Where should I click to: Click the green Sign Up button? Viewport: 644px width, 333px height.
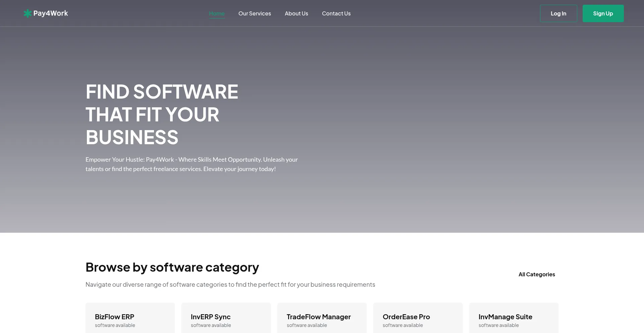tap(603, 13)
